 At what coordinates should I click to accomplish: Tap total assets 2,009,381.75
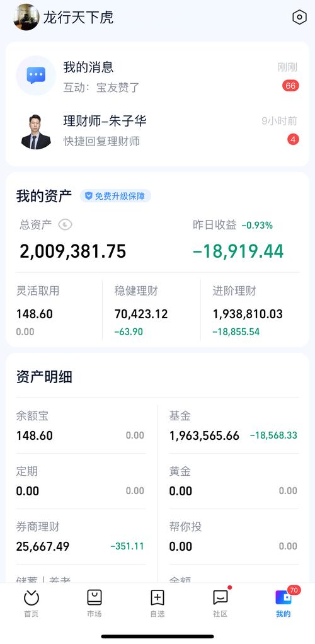tap(72, 251)
